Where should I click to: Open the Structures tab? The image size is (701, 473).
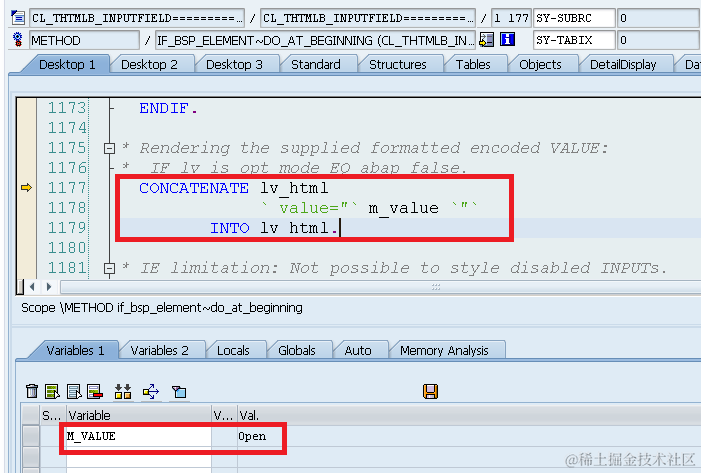pyautogui.click(x=398, y=65)
